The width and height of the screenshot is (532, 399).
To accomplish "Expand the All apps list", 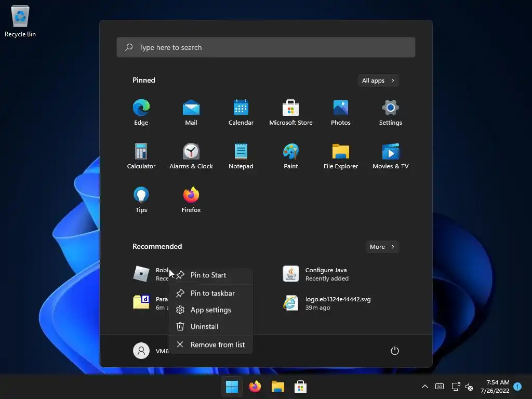I will click(378, 81).
